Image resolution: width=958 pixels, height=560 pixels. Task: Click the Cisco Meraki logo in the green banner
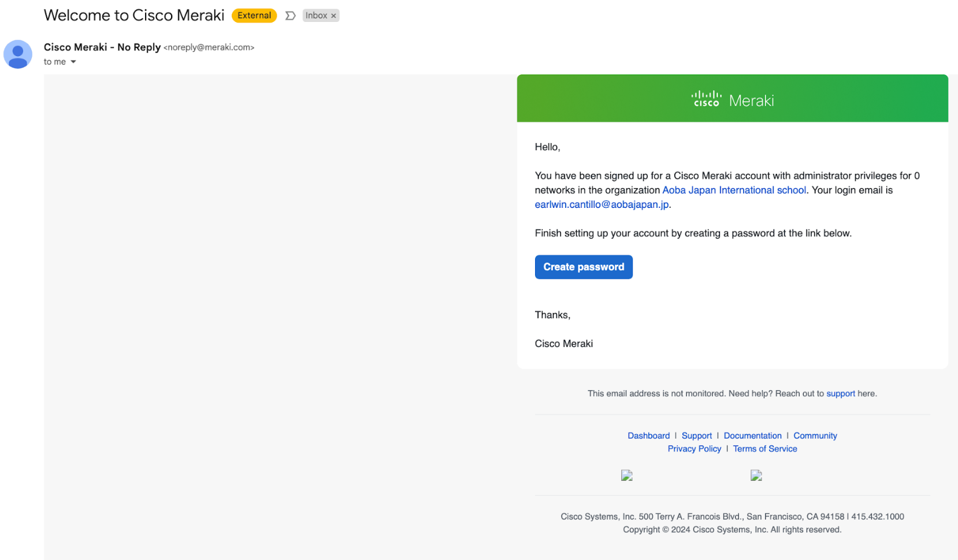(x=732, y=99)
